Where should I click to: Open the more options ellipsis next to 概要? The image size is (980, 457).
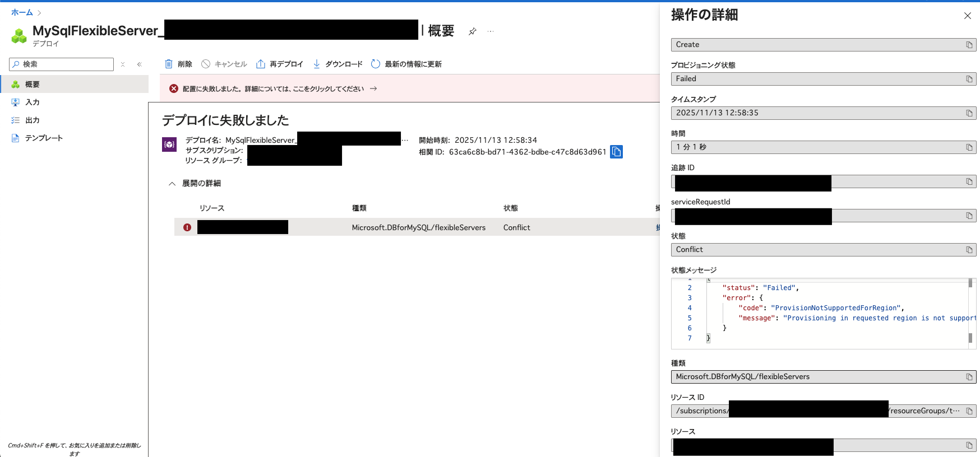[491, 31]
